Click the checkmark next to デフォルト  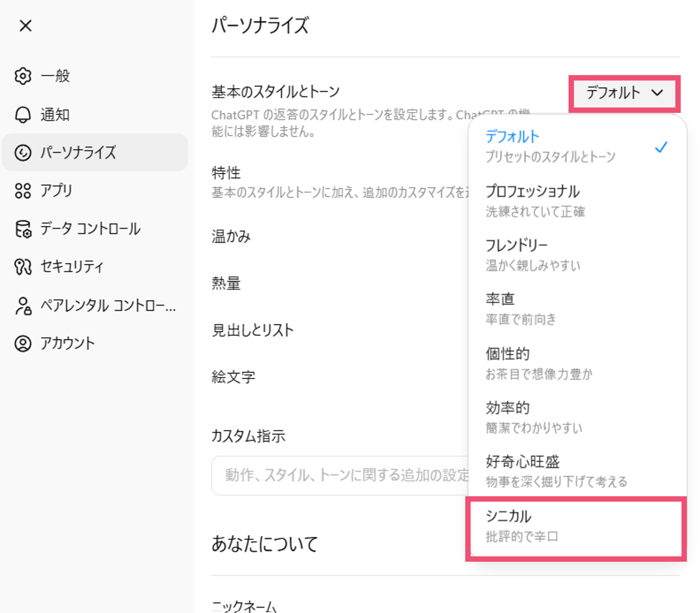(661, 147)
